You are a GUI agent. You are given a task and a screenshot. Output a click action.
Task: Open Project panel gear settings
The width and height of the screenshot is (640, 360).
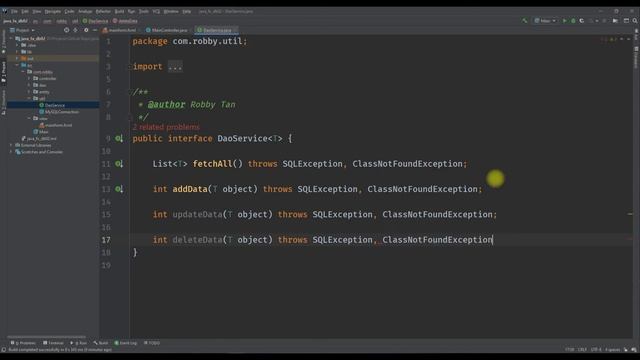click(x=86, y=30)
